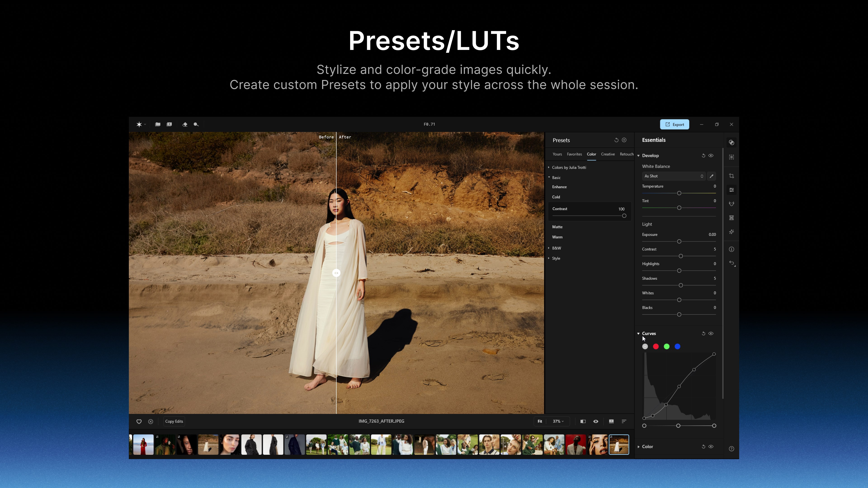Click the add preset plus icon
This screenshot has width=868, height=488.
624,140
